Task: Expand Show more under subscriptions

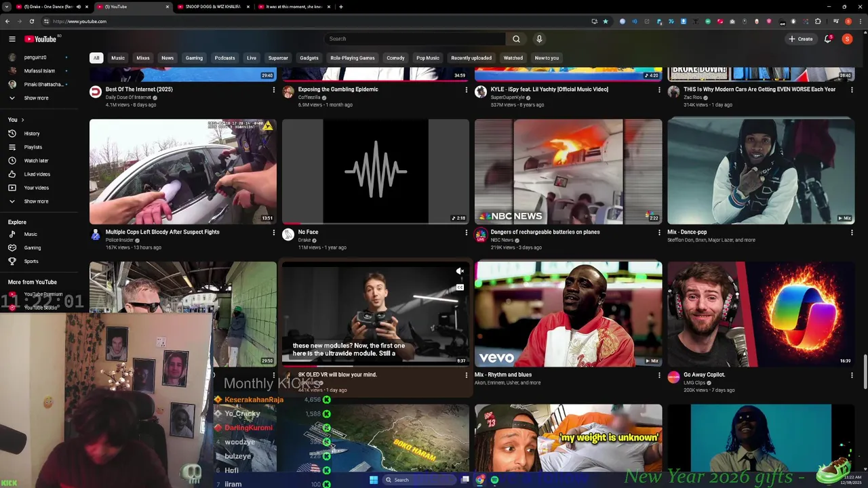Action: [x=36, y=98]
